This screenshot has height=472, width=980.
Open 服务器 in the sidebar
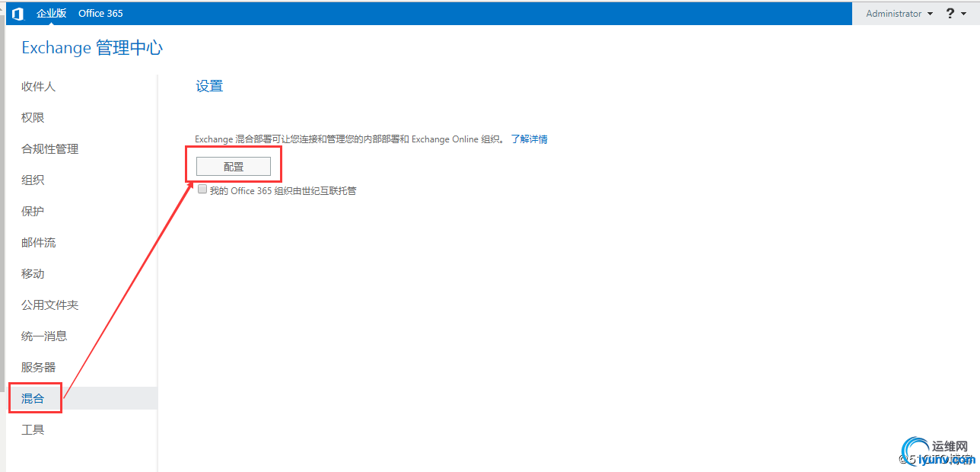click(x=39, y=367)
